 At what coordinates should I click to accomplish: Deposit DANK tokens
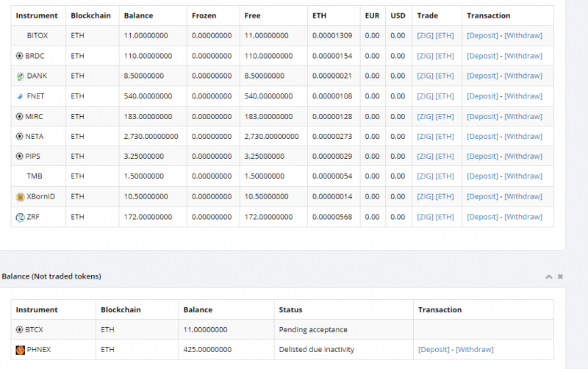[483, 76]
